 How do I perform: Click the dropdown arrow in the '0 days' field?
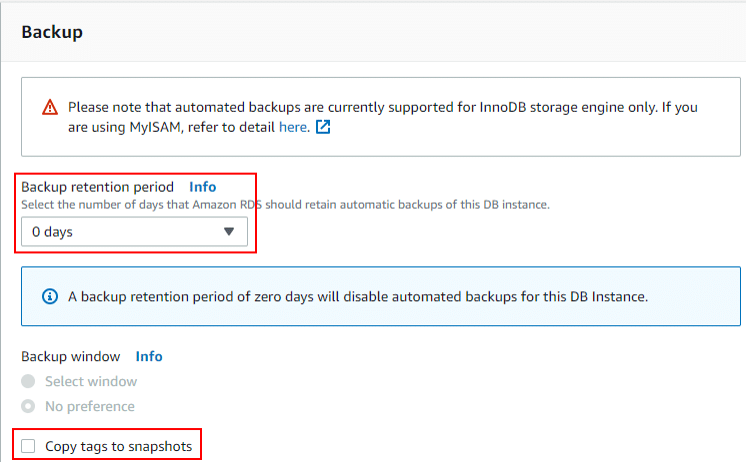[229, 232]
